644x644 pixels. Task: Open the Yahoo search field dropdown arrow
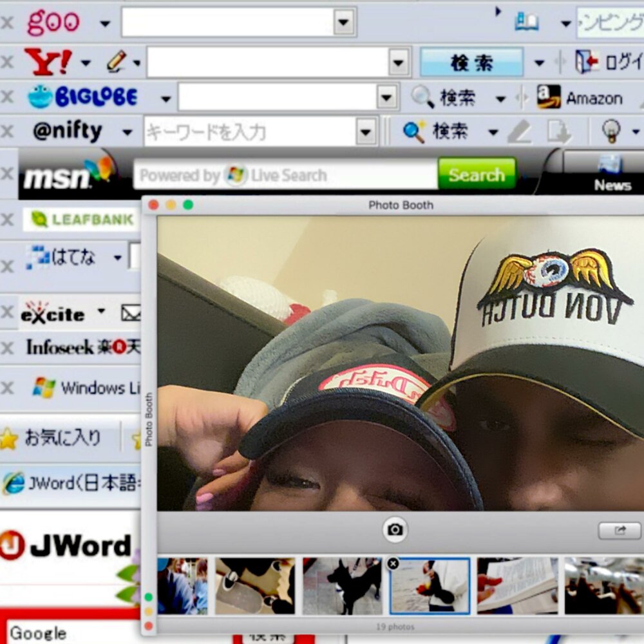point(399,62)
